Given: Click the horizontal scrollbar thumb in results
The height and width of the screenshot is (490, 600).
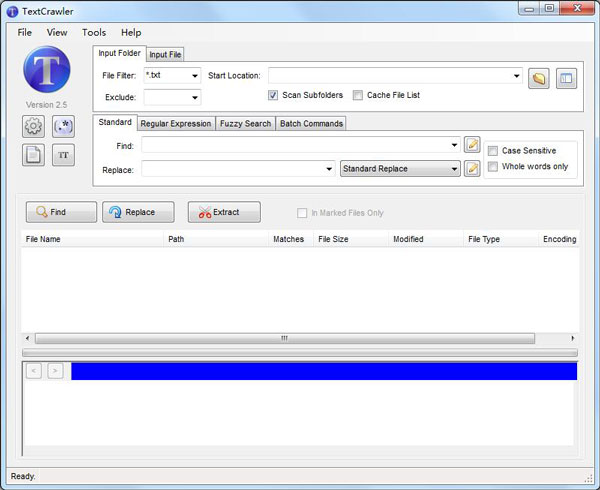Looking at the screenshot, I should [x=285, y=338].
